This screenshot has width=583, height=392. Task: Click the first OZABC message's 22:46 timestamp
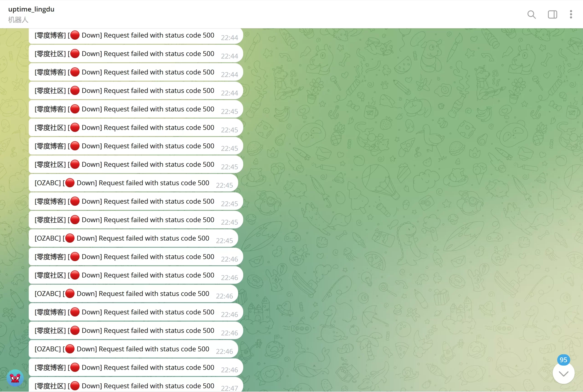224,296
